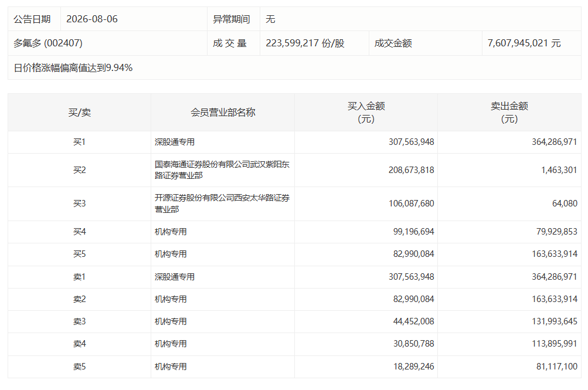
Task: Select the 卖3 row label
Action: (80, 322)
